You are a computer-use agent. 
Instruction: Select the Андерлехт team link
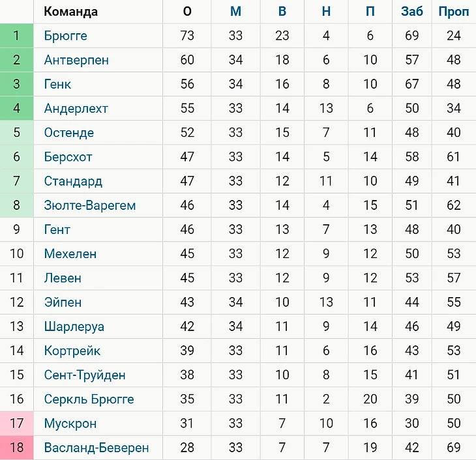tap(76, 108)
